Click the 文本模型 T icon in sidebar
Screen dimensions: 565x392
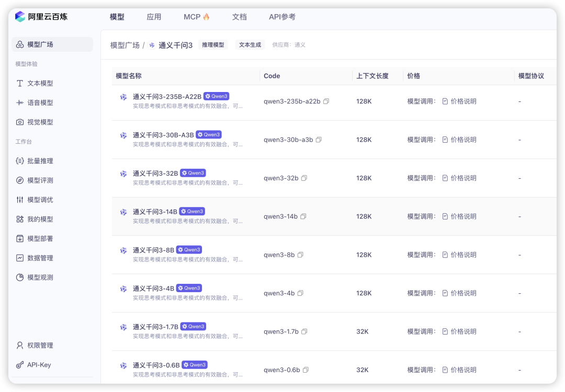point(20,83)
